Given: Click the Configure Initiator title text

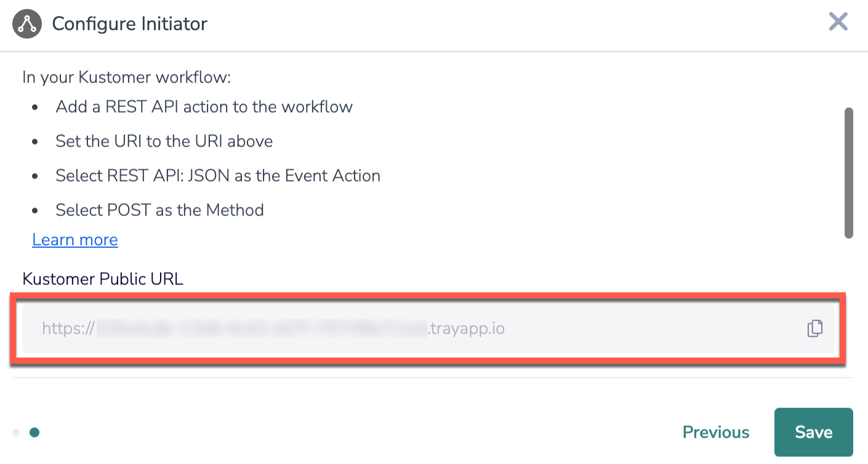Looking at the screenshot, I should tap(130, 24).
